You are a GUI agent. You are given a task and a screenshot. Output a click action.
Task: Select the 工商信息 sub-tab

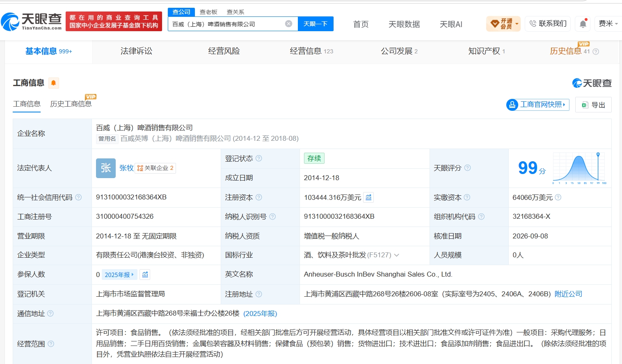pos(27,104)
